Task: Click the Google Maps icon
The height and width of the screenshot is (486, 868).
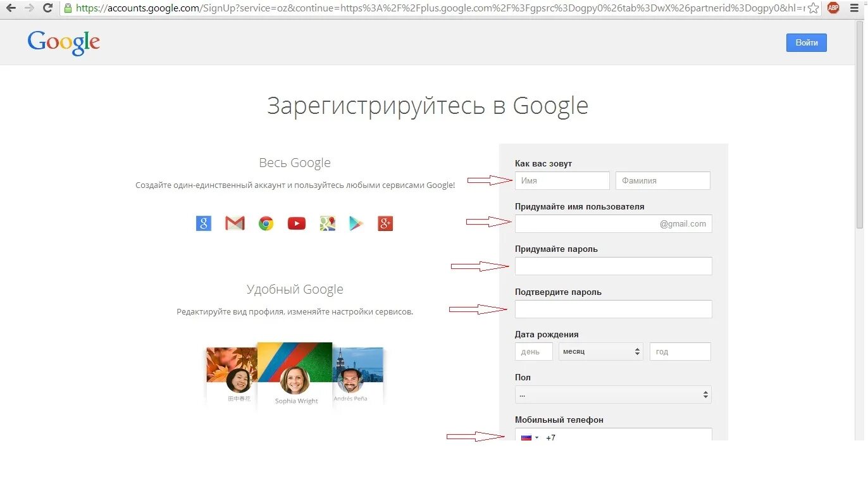Action: click(327, 223)
